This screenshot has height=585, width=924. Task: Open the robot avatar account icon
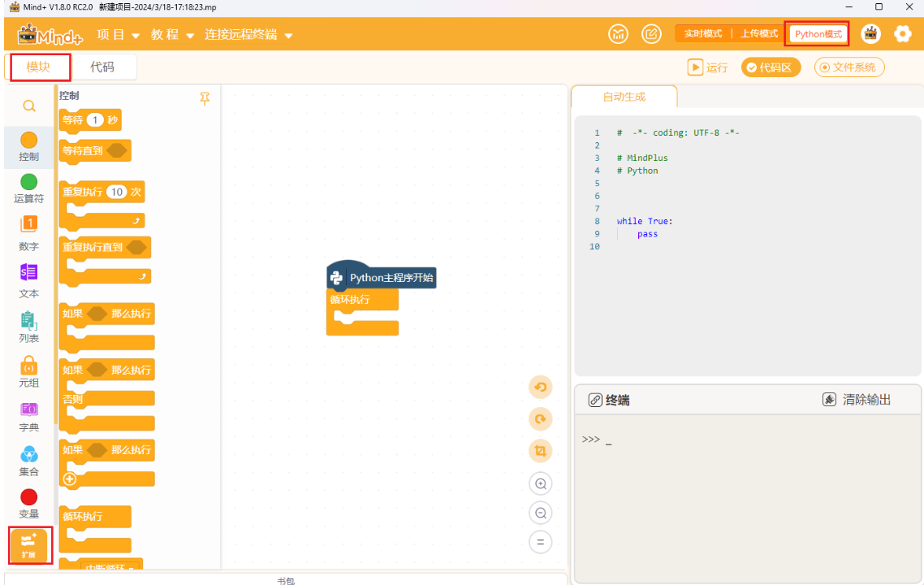tap(870, 34)
